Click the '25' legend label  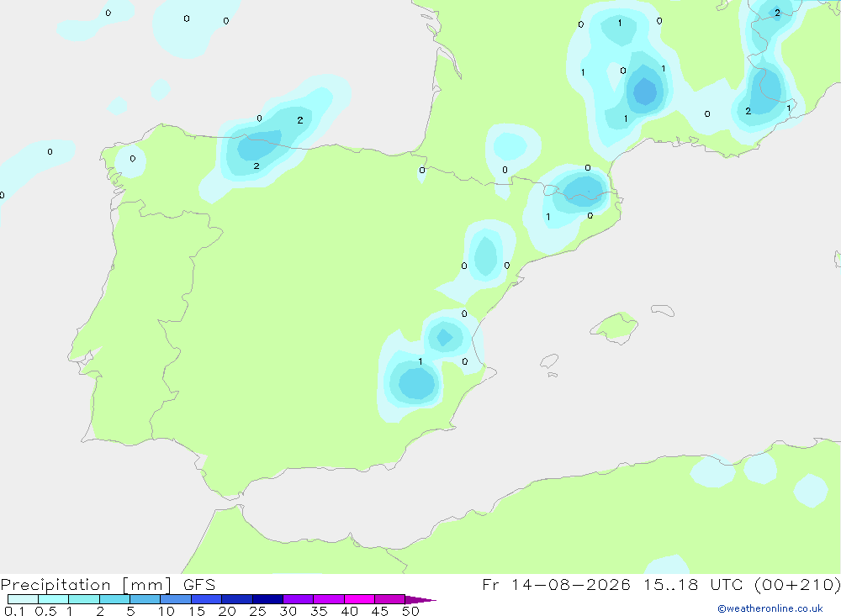(257, 611)
